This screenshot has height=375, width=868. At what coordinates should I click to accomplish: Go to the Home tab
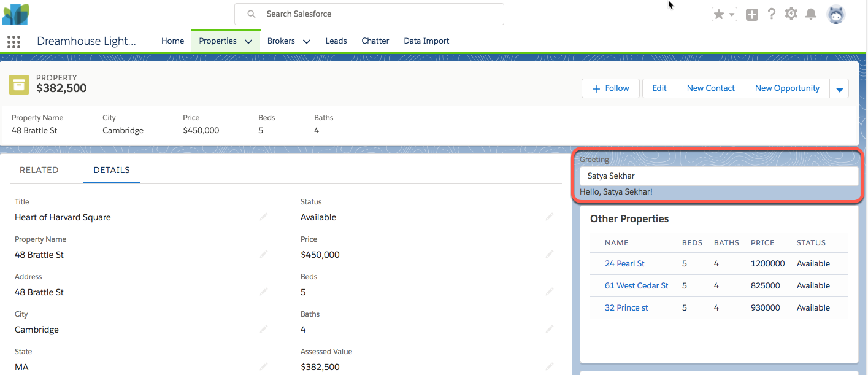[x=173, y=41]
